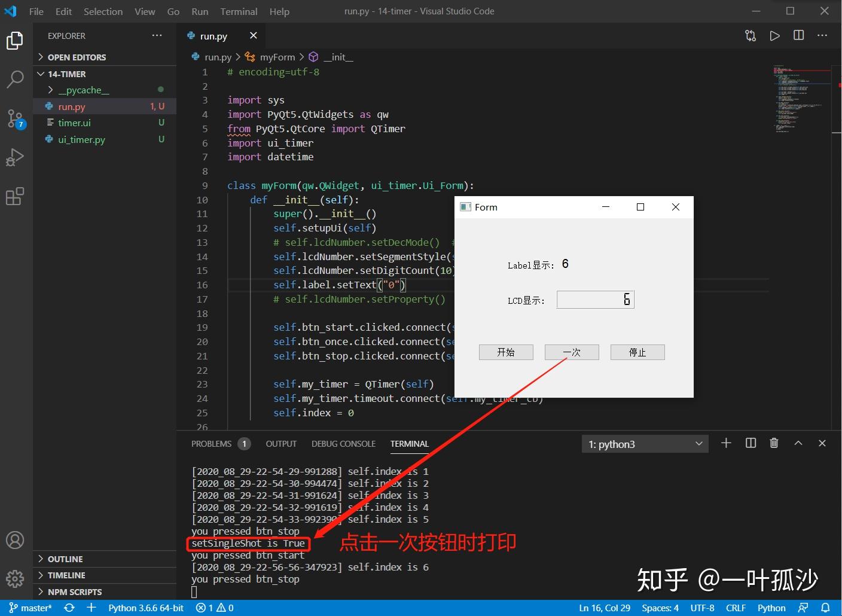Open run.py in the file explorer

(105, 106)
